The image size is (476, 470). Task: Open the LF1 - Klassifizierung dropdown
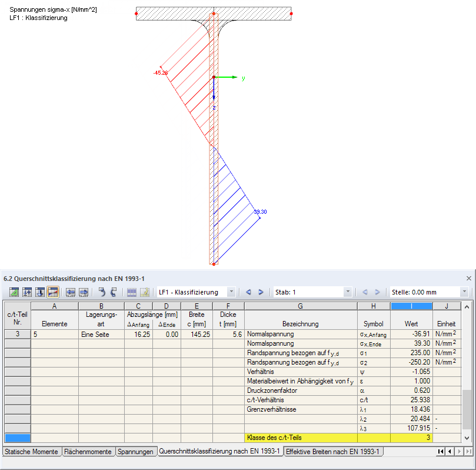pos(231,292)
